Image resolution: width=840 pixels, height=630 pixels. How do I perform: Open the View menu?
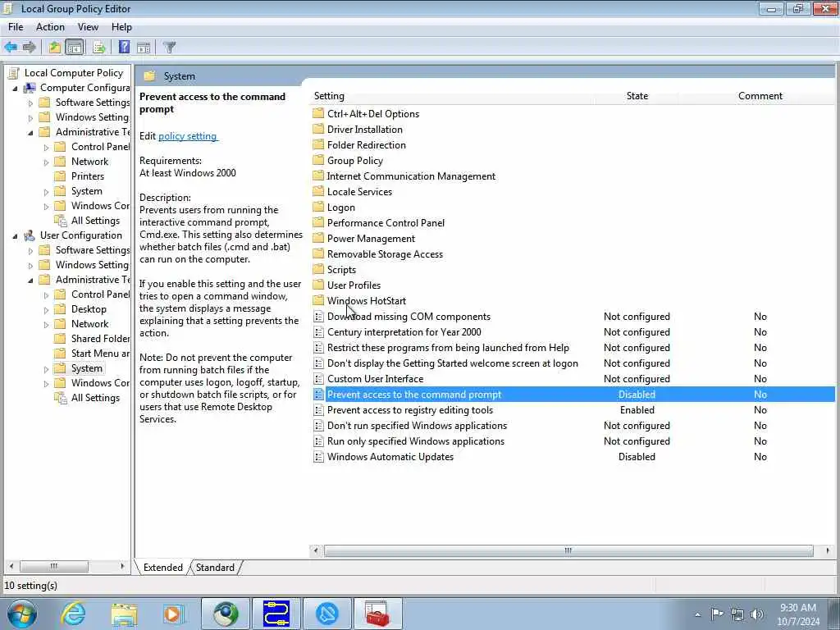(88, 27)
